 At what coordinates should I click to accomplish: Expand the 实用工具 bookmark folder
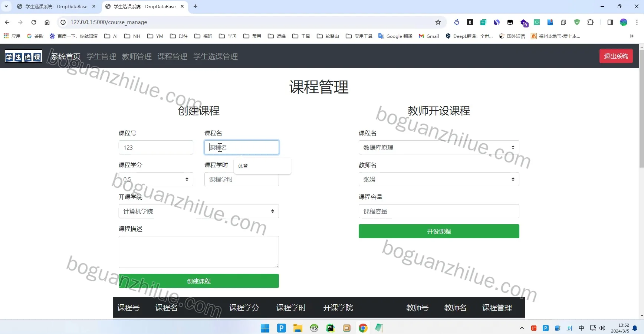point(359,36)
